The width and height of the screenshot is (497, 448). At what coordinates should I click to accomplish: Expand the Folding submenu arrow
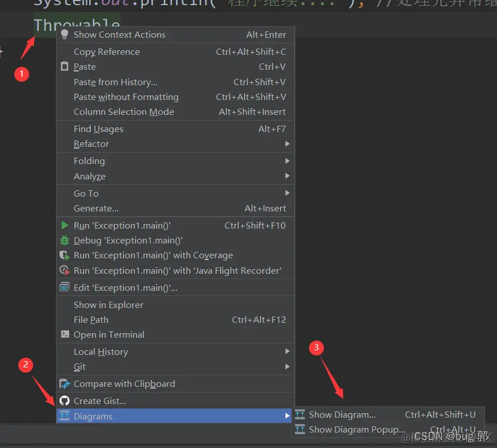(287, 161)
